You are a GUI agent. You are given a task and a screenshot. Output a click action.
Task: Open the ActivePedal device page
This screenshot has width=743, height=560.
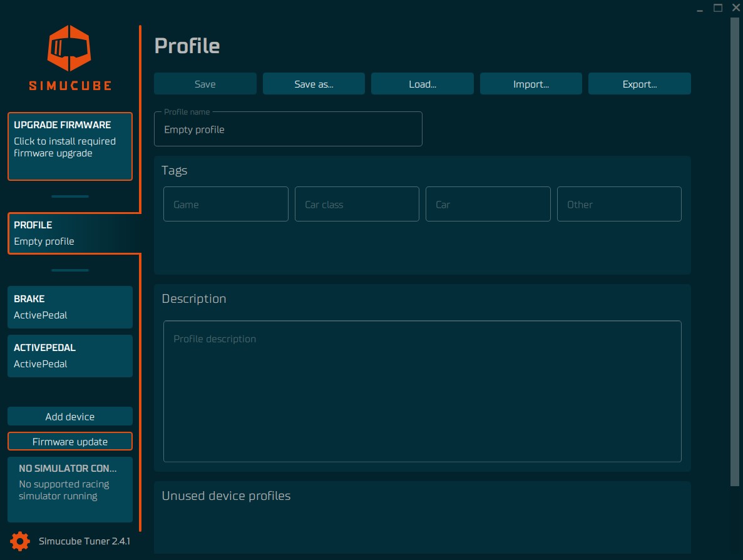pyautogui.click(x=70, y=356)
